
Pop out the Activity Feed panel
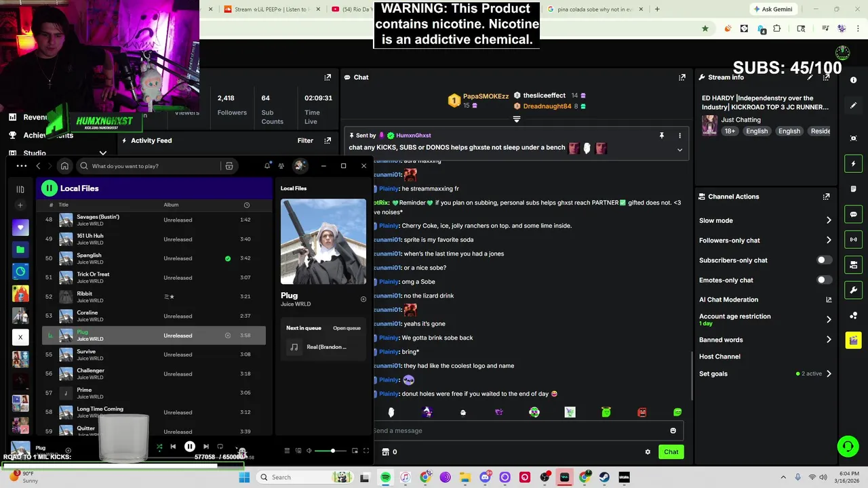click(328, 140)
